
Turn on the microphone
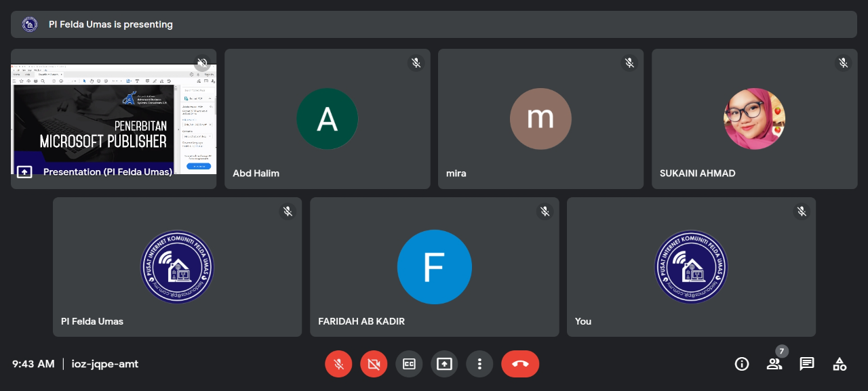coord(338,364)
